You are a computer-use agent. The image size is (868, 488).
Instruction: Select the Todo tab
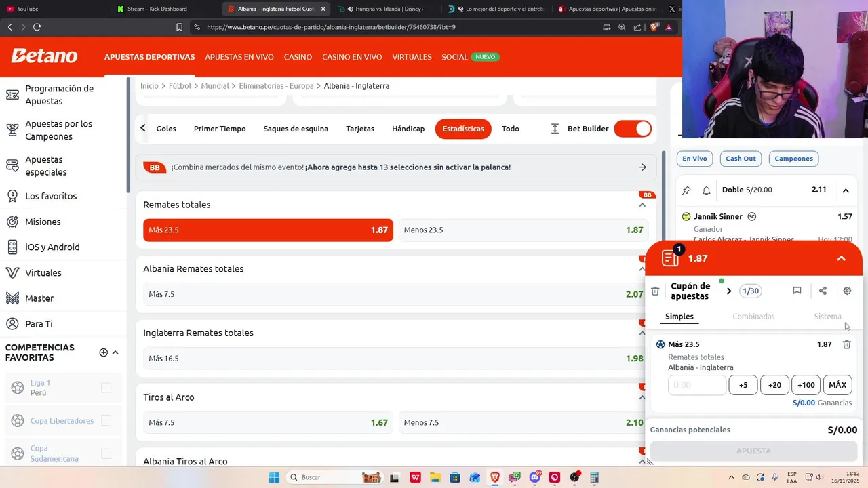[511, 129]
